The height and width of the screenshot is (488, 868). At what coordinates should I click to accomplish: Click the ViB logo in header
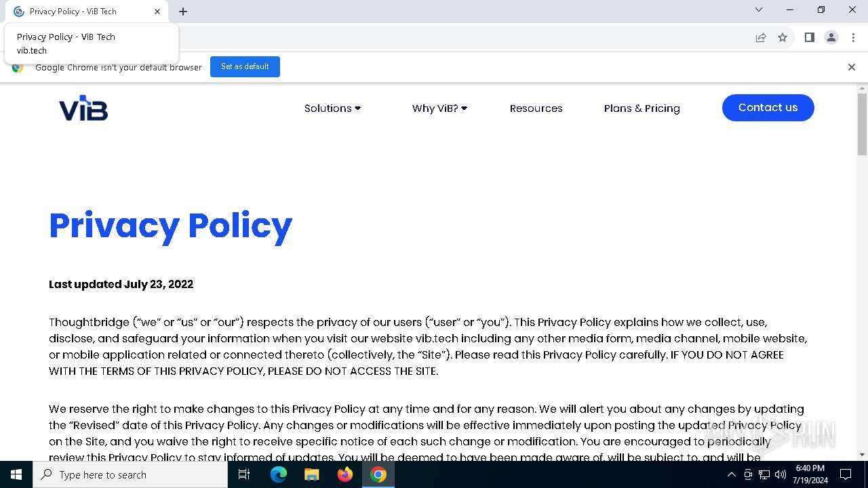(x=83, y=108)
